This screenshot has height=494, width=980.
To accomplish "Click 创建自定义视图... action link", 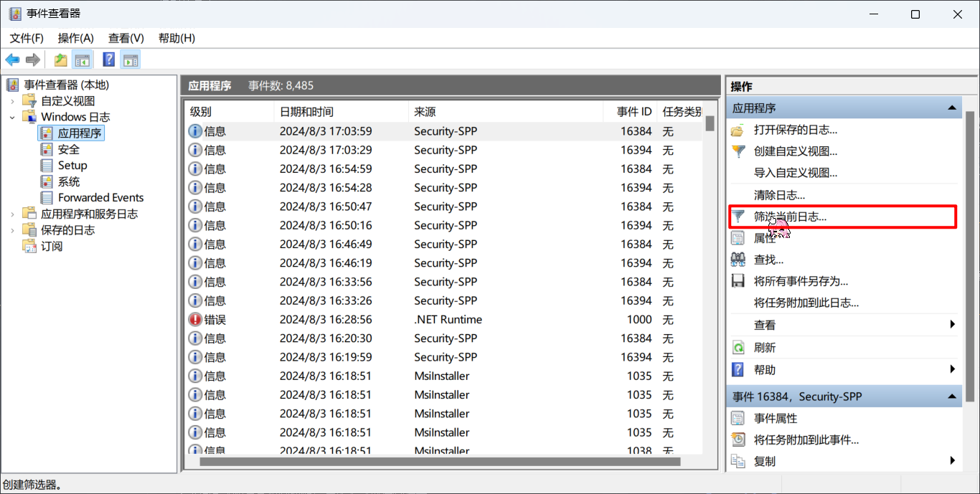I will pos(795,151).
